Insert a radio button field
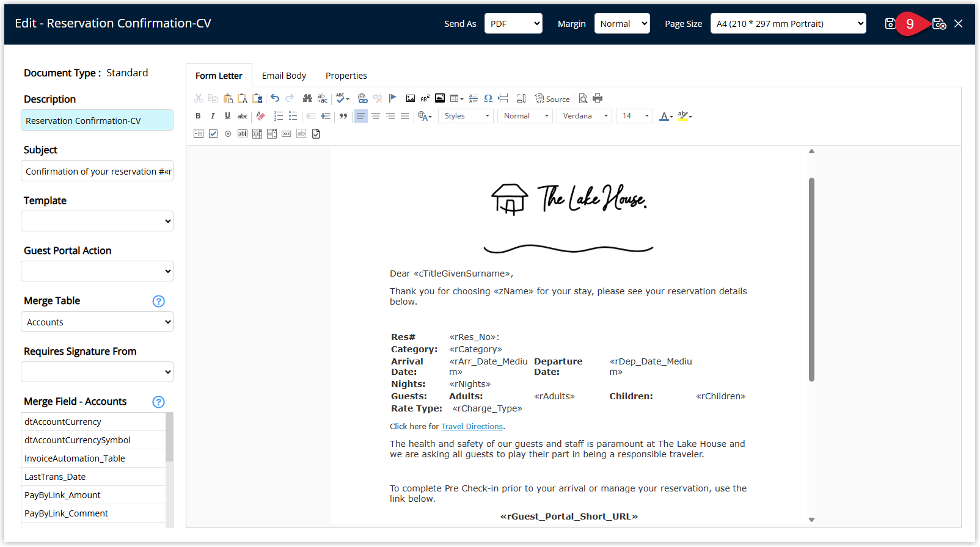Image resolution: width=980 pixels, height=547 pixels. click(228, 134)
